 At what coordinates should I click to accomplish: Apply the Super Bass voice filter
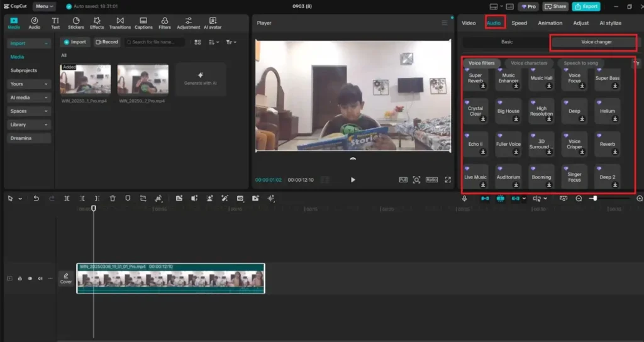point(607,78)
